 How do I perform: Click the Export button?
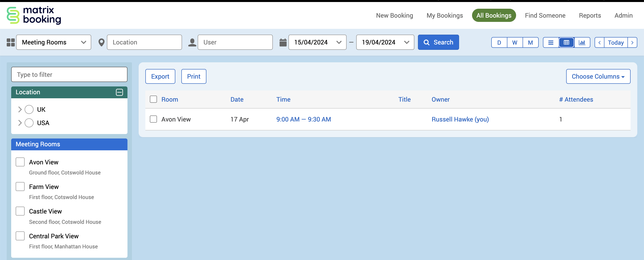(160, 76)
